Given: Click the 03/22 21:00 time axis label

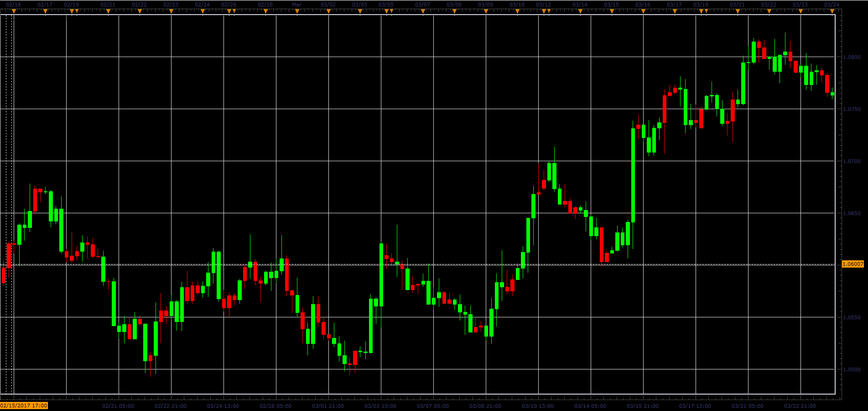Looking at the screenshot, I should pyautogui.click(x=800, y=406).
